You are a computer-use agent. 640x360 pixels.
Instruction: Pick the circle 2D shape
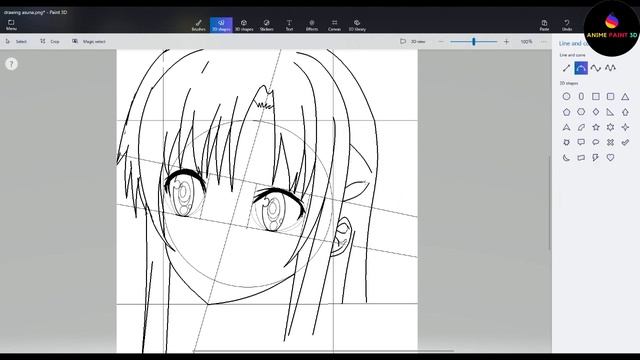click(x=566, y=97)
